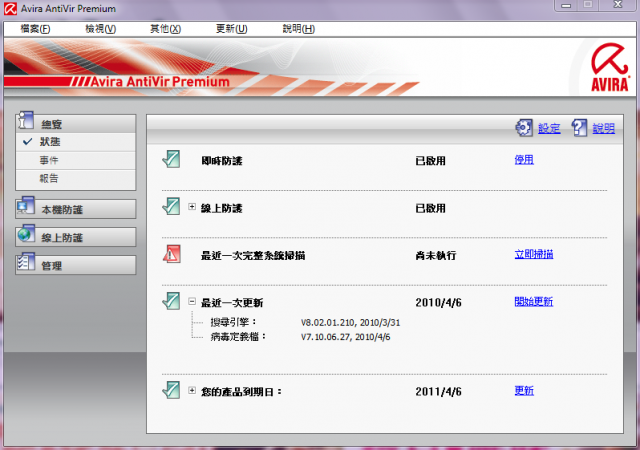
Task: Open the 檢視(V) menu
Action: pos(100,29)
